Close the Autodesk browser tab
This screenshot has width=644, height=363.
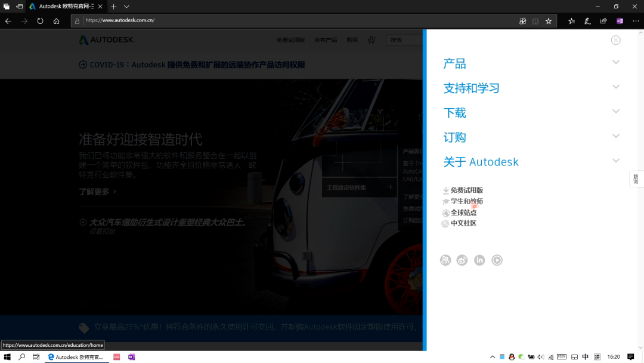point(100,7)
